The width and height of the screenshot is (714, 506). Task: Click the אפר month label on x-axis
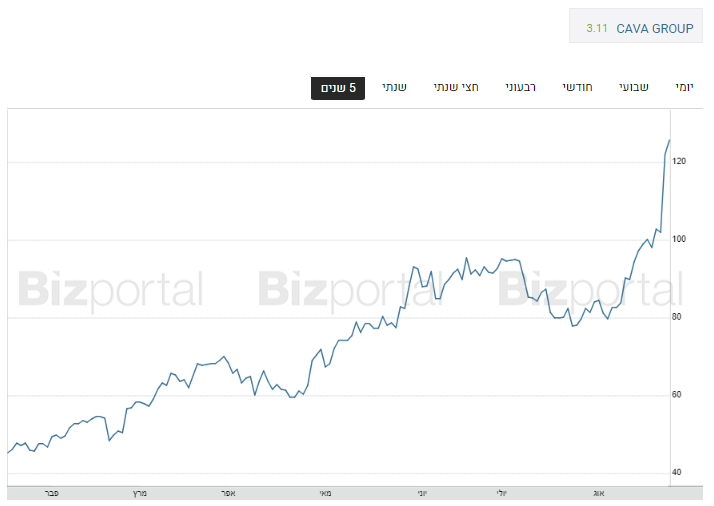tap(228, 493)
